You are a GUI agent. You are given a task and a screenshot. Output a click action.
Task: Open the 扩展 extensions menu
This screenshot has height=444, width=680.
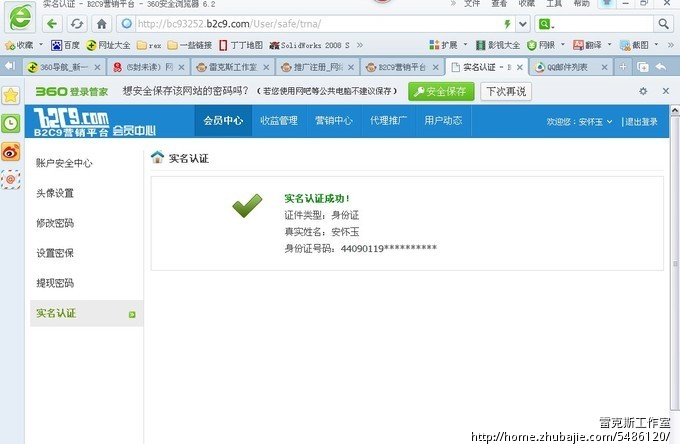(448, 45)
